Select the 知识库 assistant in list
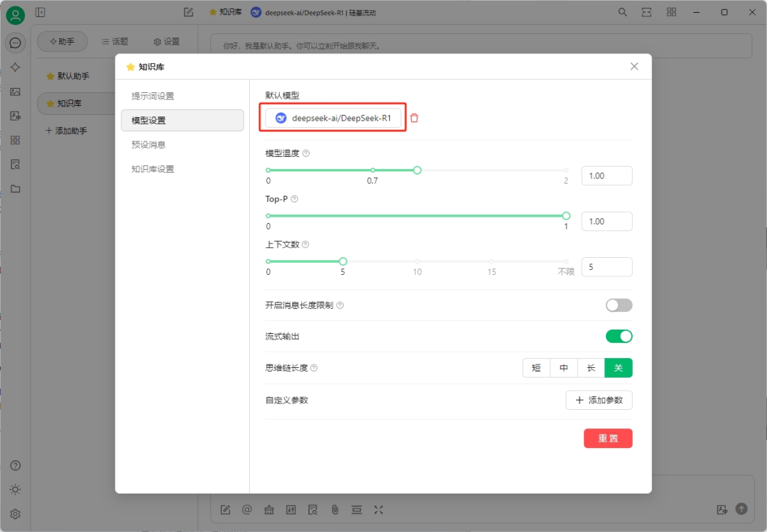This screenshot has width=767, height=532. pos(76,103)
